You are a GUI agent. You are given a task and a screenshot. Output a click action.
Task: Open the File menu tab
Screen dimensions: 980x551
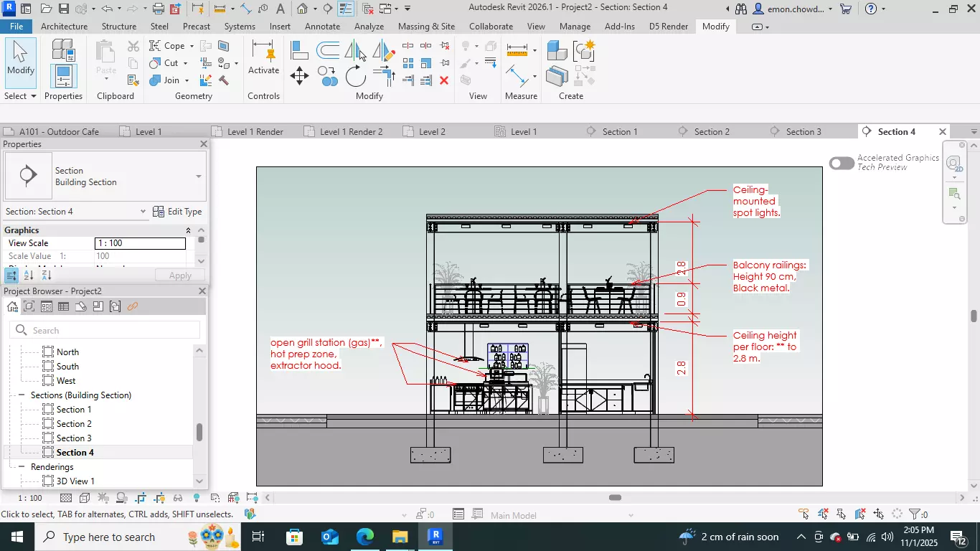click(x=17, y=27)
